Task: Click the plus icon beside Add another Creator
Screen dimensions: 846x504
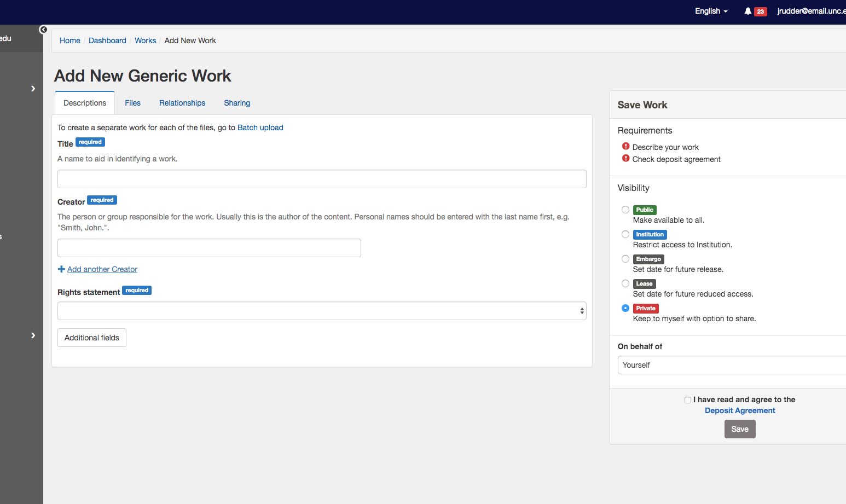Action: pos(61,269)
